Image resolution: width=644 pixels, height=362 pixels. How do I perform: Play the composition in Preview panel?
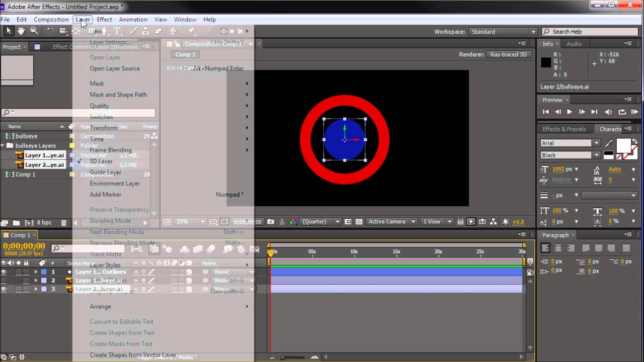[570, 112]
